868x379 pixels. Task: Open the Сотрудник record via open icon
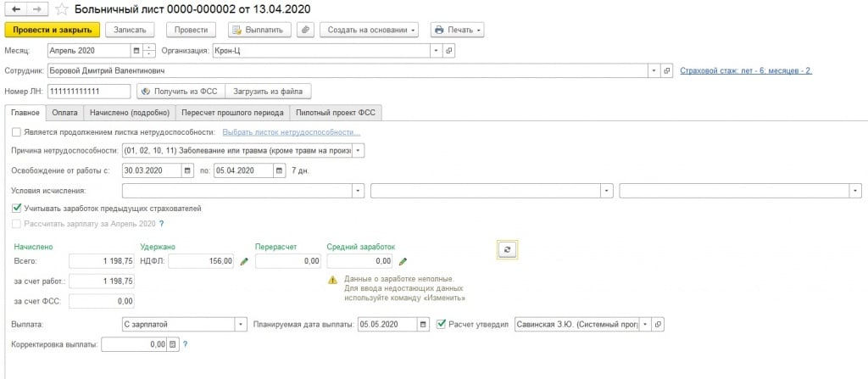coord(667,71)
